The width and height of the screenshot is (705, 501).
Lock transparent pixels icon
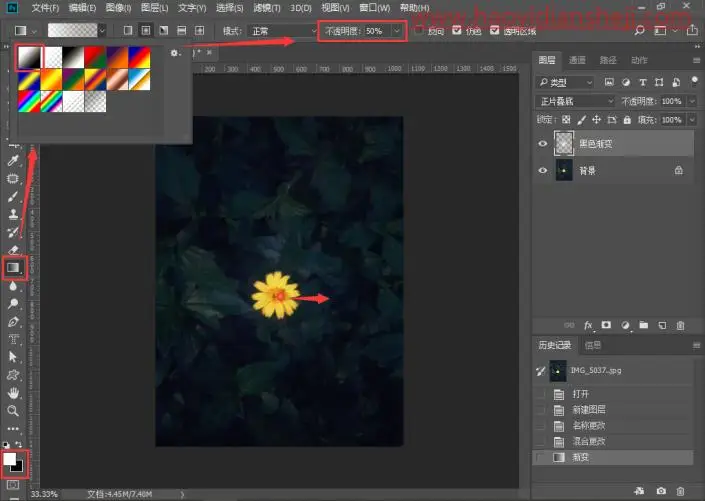click(x=566, y=120)
